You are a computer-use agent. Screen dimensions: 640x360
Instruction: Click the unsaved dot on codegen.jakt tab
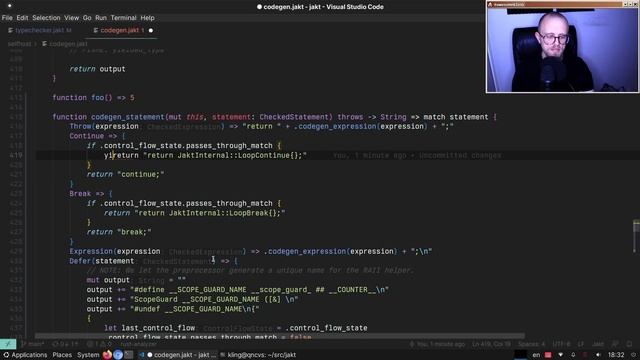point(151,30)
